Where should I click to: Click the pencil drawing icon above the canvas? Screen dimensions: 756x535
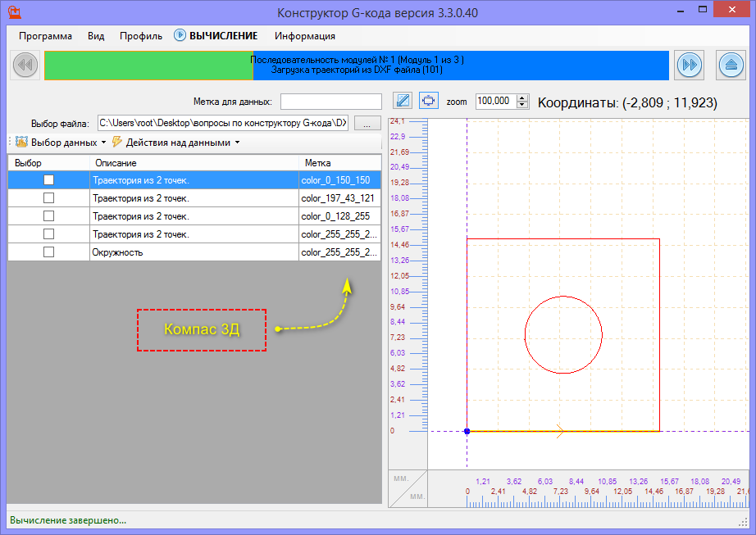click(x=402, y=101)
